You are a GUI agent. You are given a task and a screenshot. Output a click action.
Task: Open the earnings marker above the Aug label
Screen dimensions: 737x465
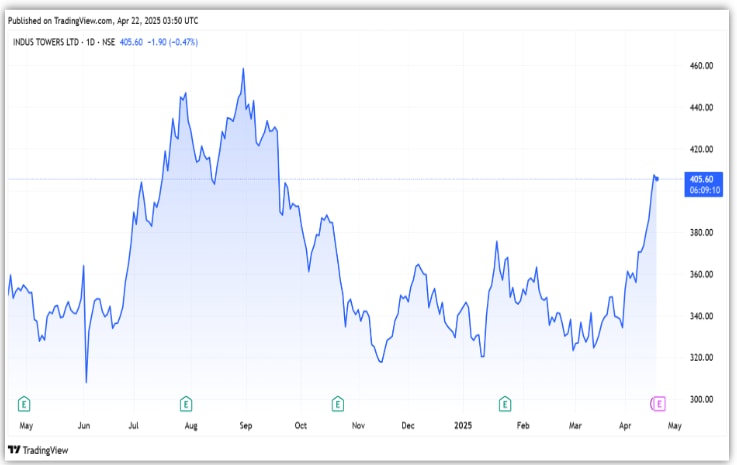[x=185, y=403]
